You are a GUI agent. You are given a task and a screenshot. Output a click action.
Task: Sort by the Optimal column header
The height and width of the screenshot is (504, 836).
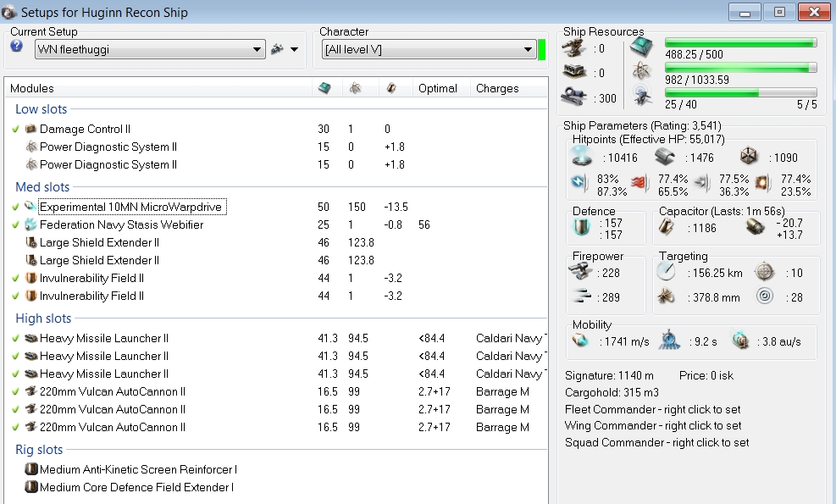(x=438, y=89)
